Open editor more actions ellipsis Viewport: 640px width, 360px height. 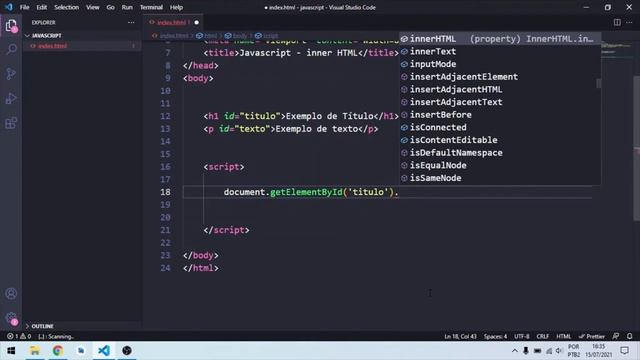629,22
